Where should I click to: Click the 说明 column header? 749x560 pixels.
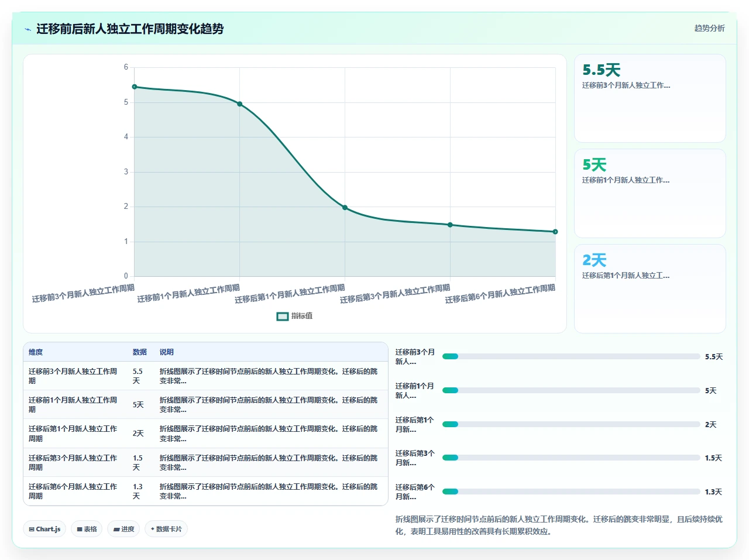tap(167, 352)
